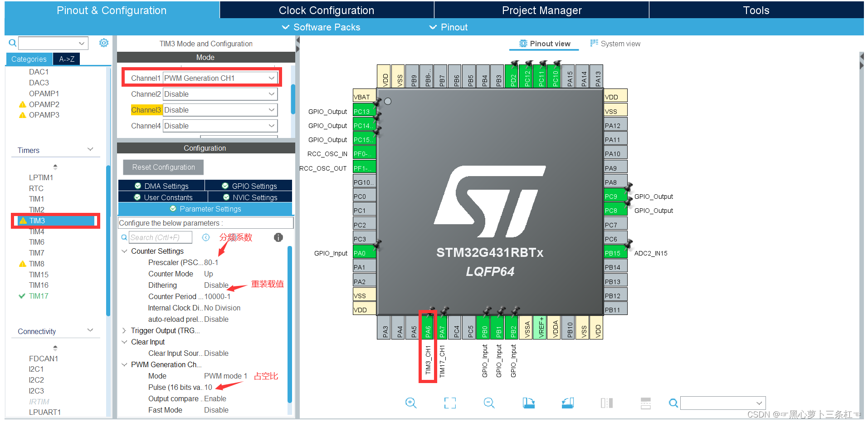
Task: Click the rotate clockwise icon below the pinout
Action: click(528, 403)
